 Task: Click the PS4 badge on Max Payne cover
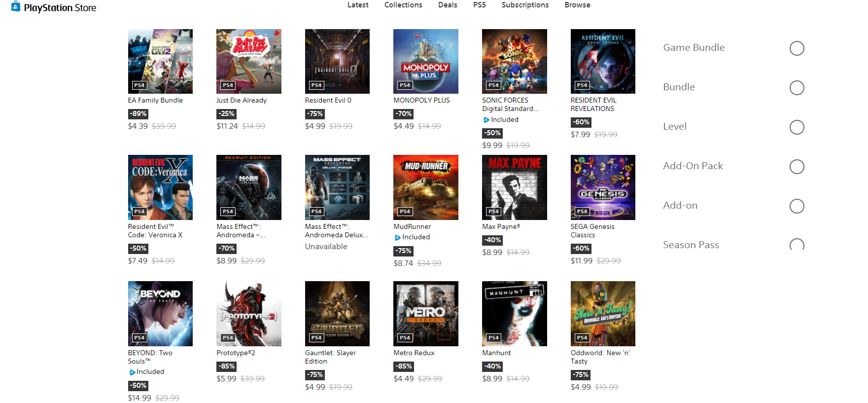pos(494,212)
